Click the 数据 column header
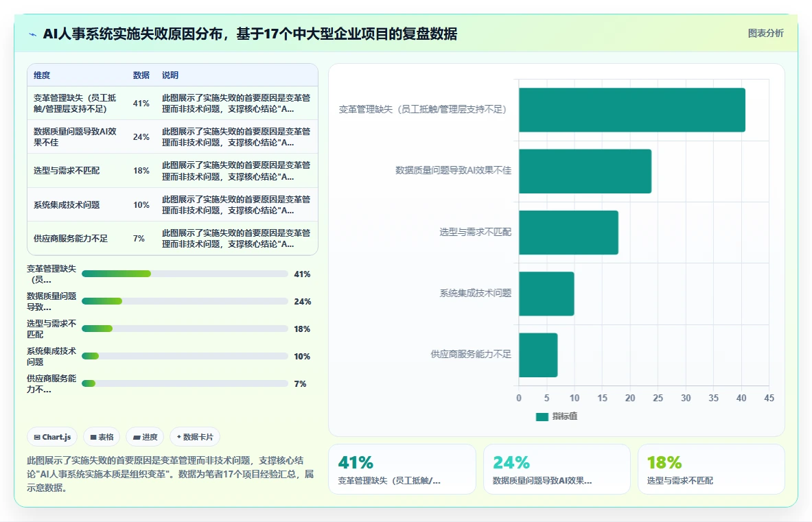Viewport: 812px width, 522px height. pyautogui.click(x=141, y=75)
